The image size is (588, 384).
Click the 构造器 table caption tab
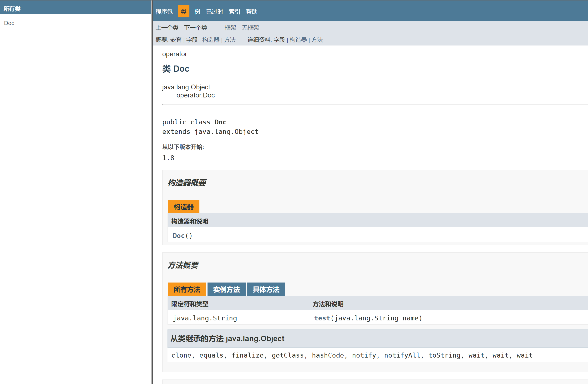[x=183, y=207]
